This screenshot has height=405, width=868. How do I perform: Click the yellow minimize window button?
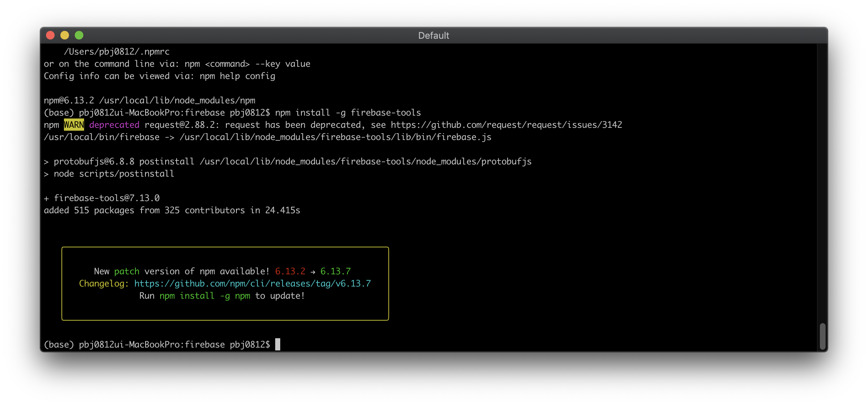point(65,35)
